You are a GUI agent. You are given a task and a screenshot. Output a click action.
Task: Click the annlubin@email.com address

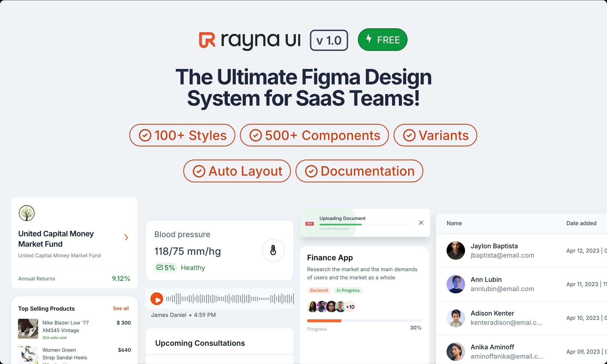click(502, 289)
